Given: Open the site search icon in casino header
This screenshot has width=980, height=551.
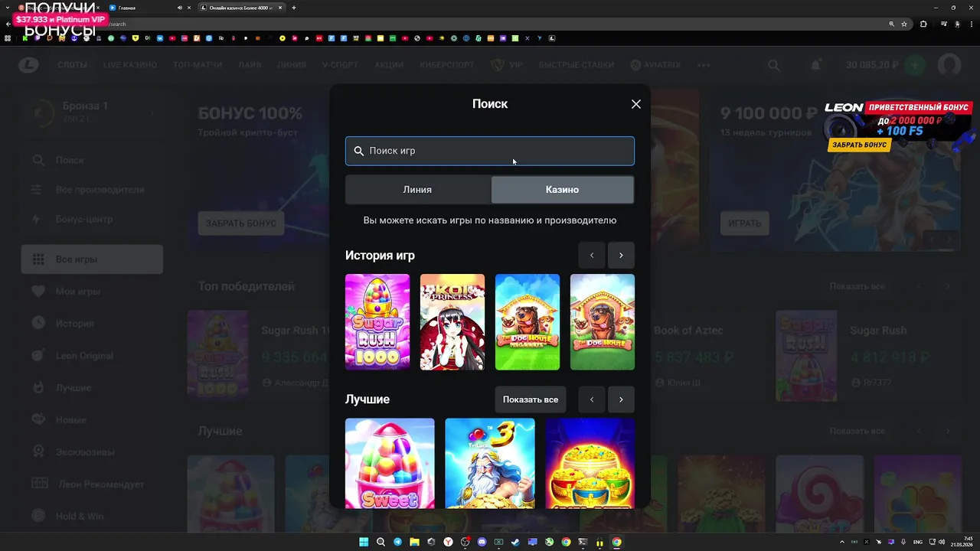Looking at the screenshot, I should point(774,66).
